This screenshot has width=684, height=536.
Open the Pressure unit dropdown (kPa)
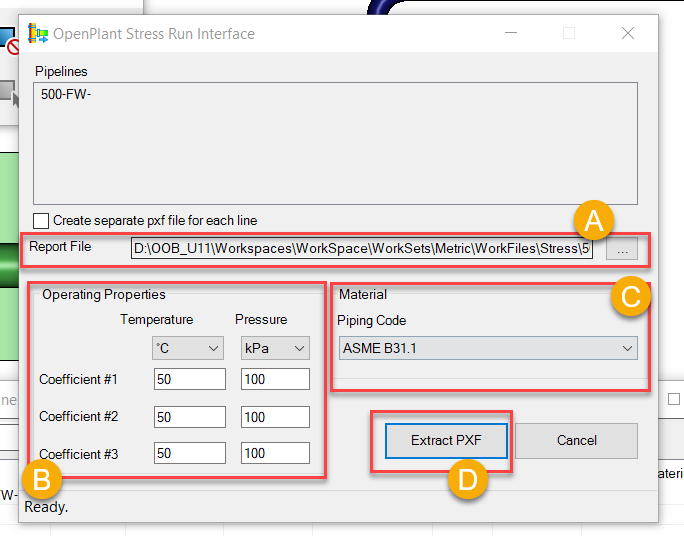pyautogui.click(x=275, y=348)
